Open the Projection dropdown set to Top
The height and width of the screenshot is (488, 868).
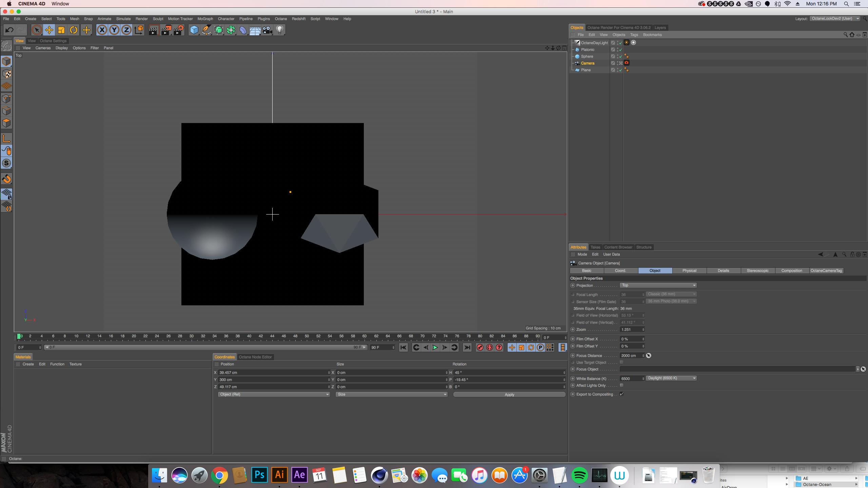[x=658, y=285]
